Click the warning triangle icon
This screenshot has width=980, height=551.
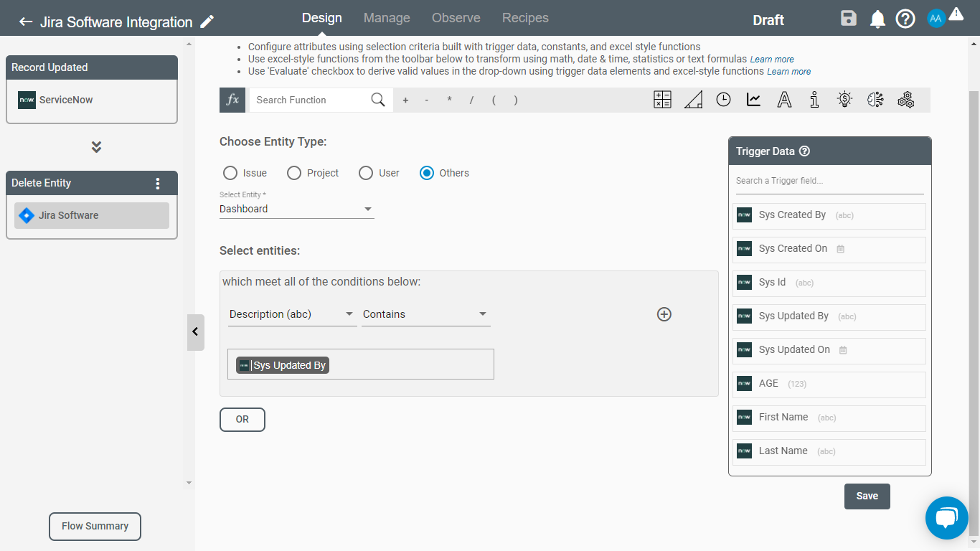956,14
